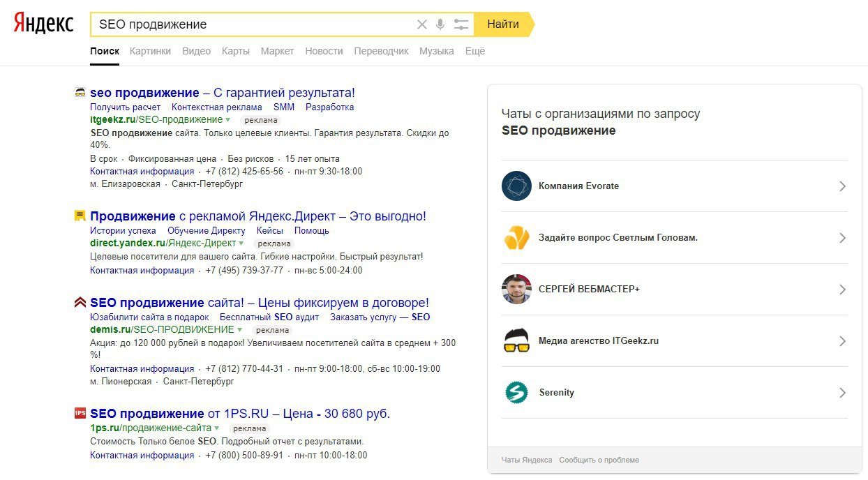Click the green Serenity logo
Screen dimensions: 868x480
[516, 393]
